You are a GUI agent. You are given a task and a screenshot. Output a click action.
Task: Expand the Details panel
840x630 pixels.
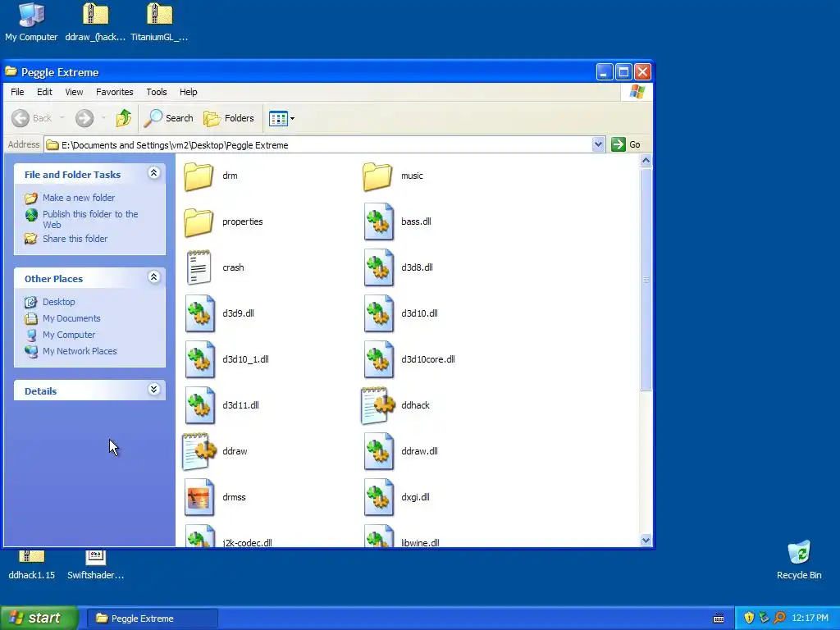(153, 390)
